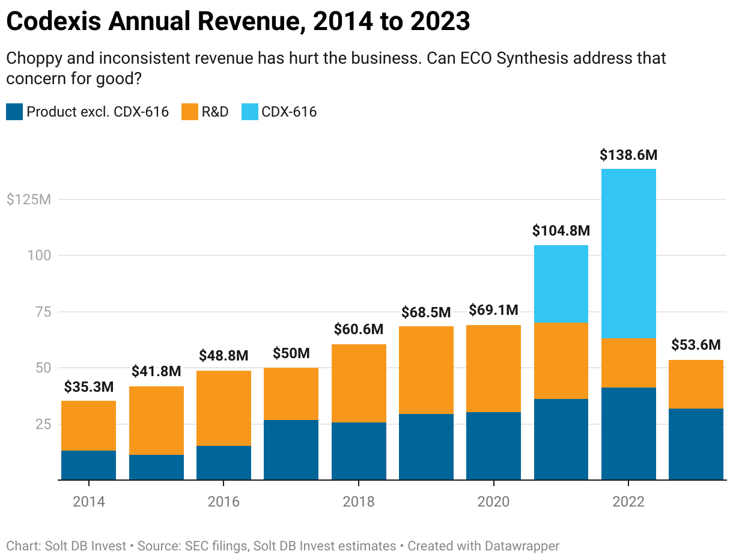Click the 2016 x-axis label
733x560 pixels.
224,502
